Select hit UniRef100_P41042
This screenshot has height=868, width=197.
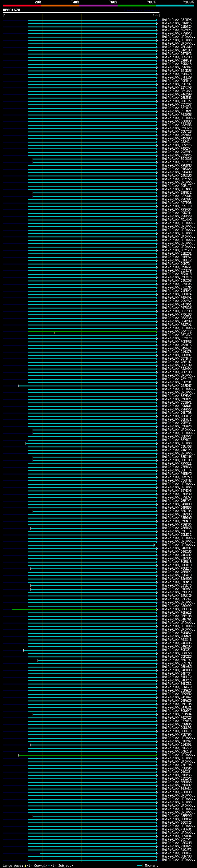point(177,697)
